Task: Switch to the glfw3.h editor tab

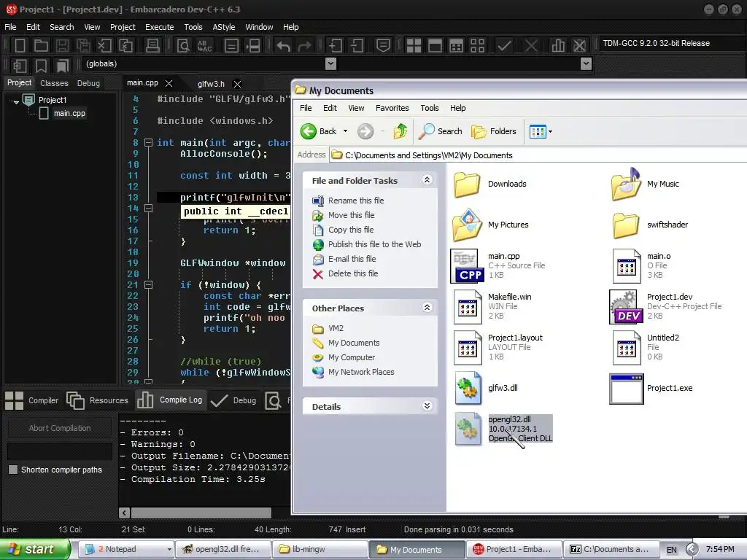Action: click(211, 84)
